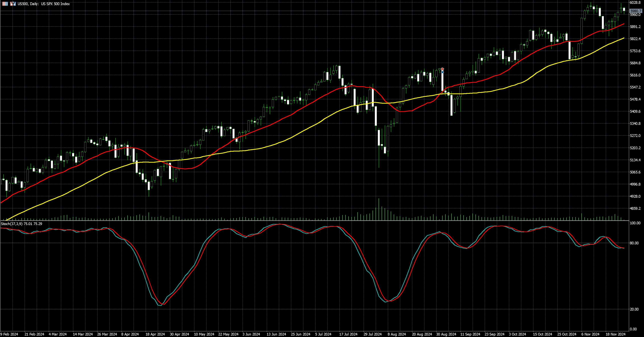Click the 20.00 stochastic level label
644x337 pixels.
(635, 309)
